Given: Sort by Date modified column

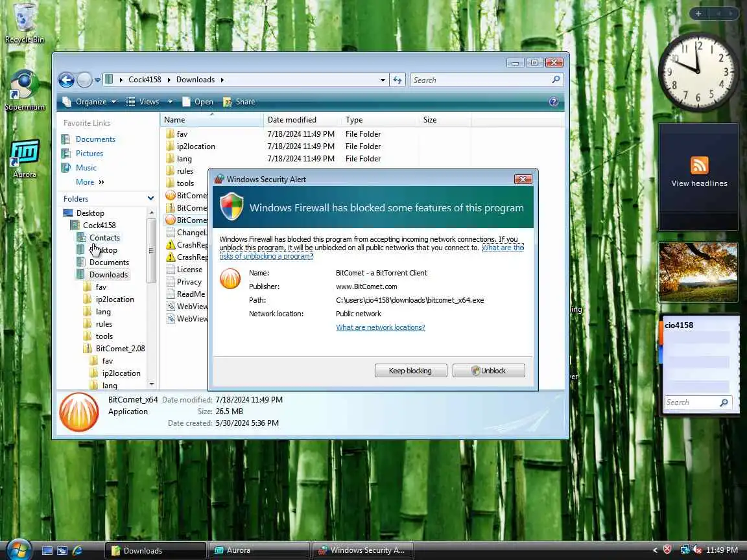Looking at the screenshot, I should (x=303, y=120).
